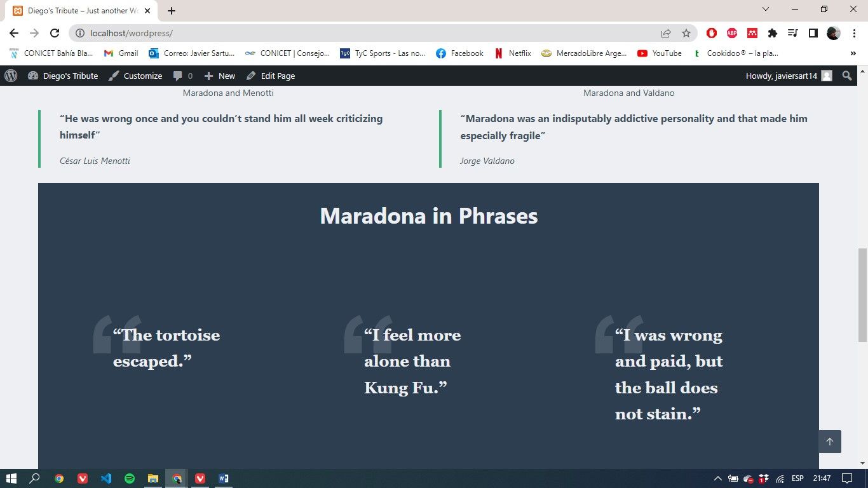868x488 pixels.
Task: Click the "Maradona in Phrases" heading
Action: pyautogui.click(x=429, y=216)
